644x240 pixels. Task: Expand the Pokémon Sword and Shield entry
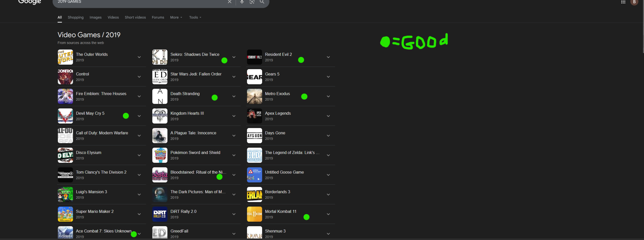(x=234, y=155)
